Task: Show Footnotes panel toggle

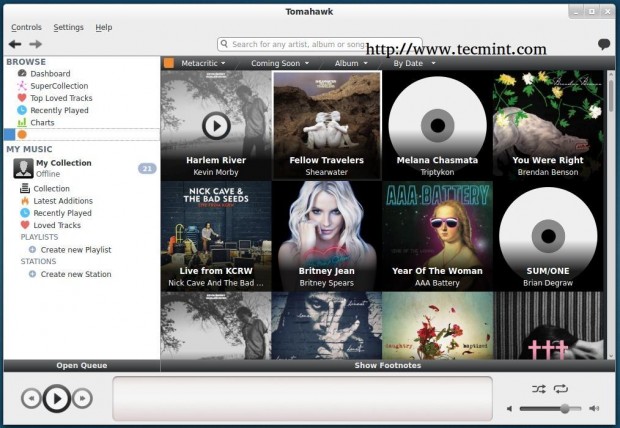Action: (x=387, y=366)
